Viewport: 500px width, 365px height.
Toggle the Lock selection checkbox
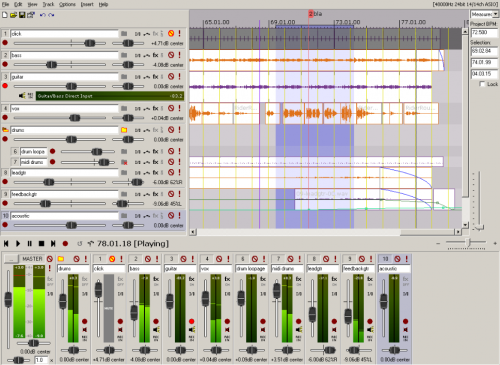pos(482,84)
